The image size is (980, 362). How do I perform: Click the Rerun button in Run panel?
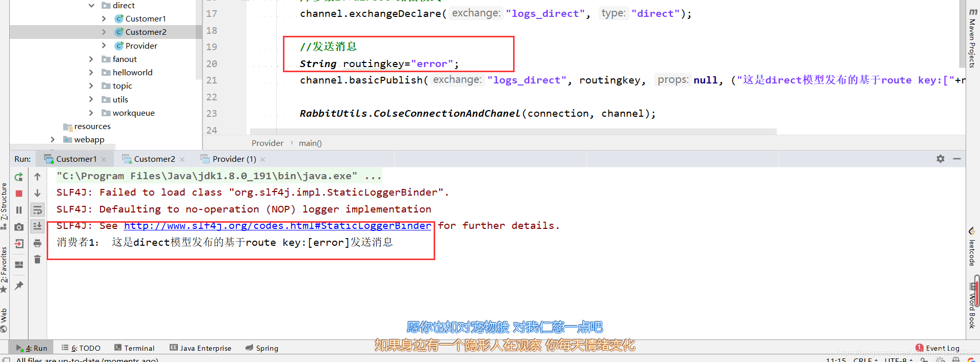[19, 177]
